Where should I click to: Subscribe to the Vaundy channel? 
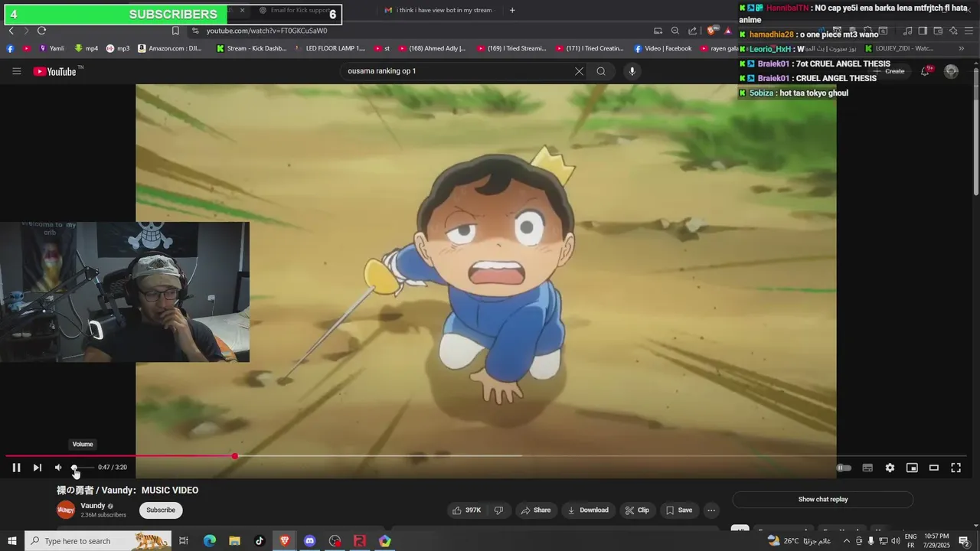tap(161, 510)
